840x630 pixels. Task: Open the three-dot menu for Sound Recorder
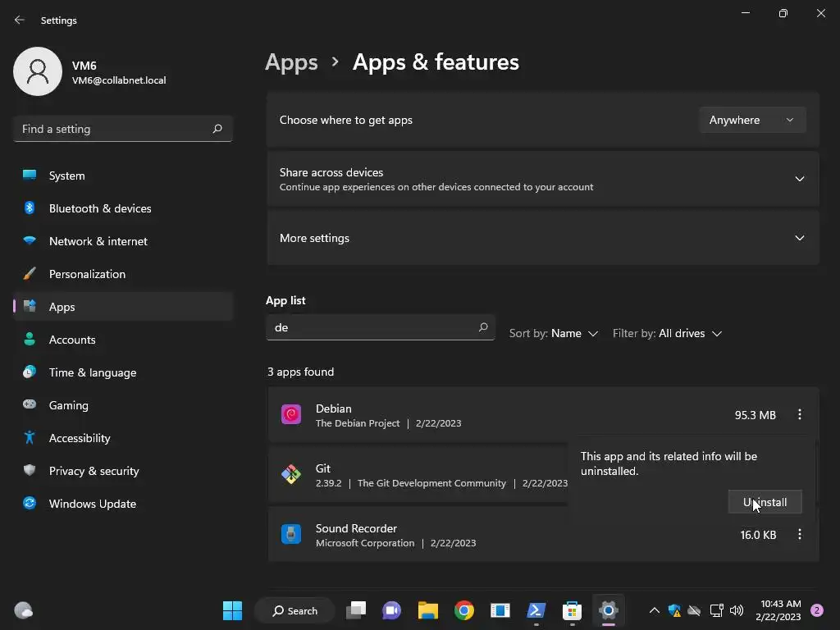(x=799, y=534)
